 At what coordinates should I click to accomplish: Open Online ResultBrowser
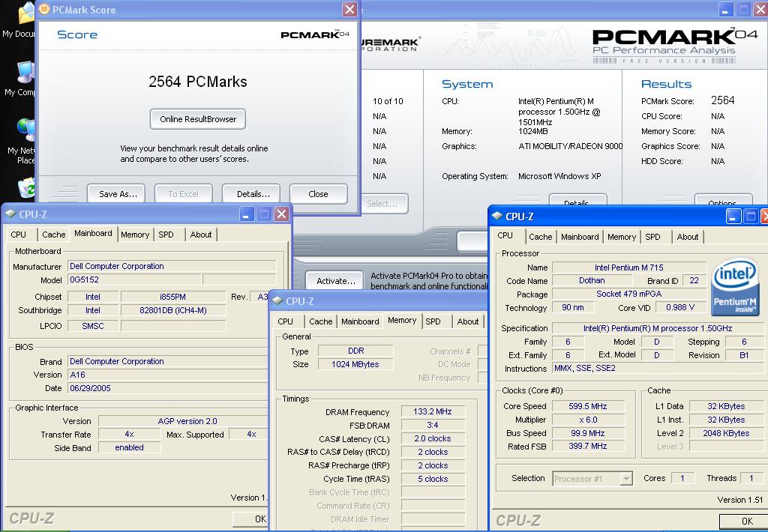(198, 119)
